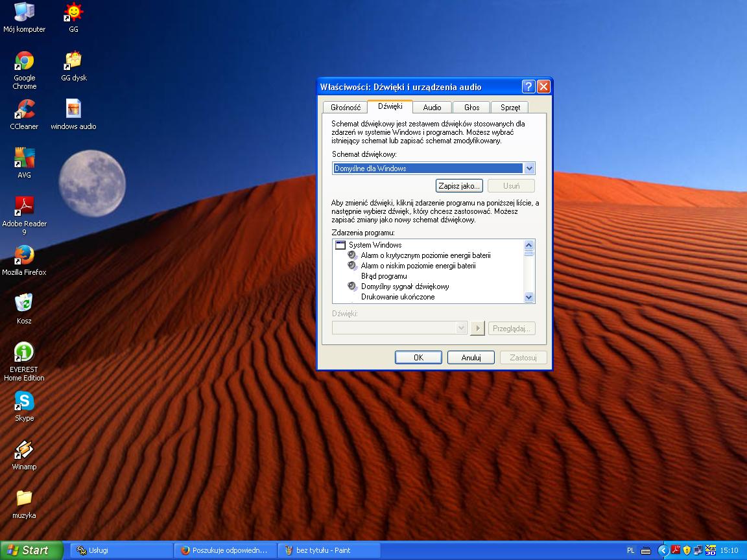Open Mój komputer desktop icon

(x=24, y=17)
